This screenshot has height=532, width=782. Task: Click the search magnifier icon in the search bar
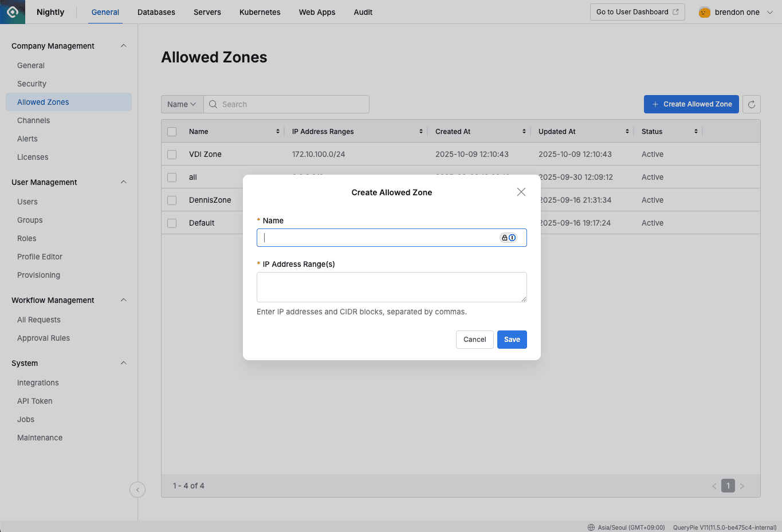[213, 104]
